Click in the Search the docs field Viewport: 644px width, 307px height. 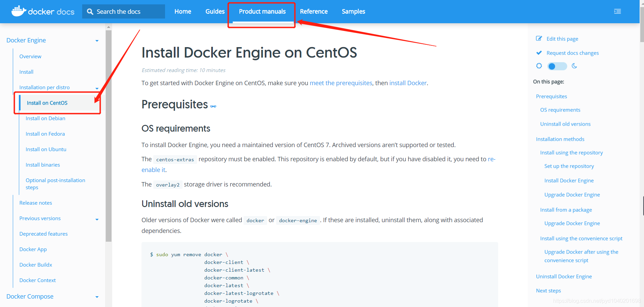coord(124,11)
